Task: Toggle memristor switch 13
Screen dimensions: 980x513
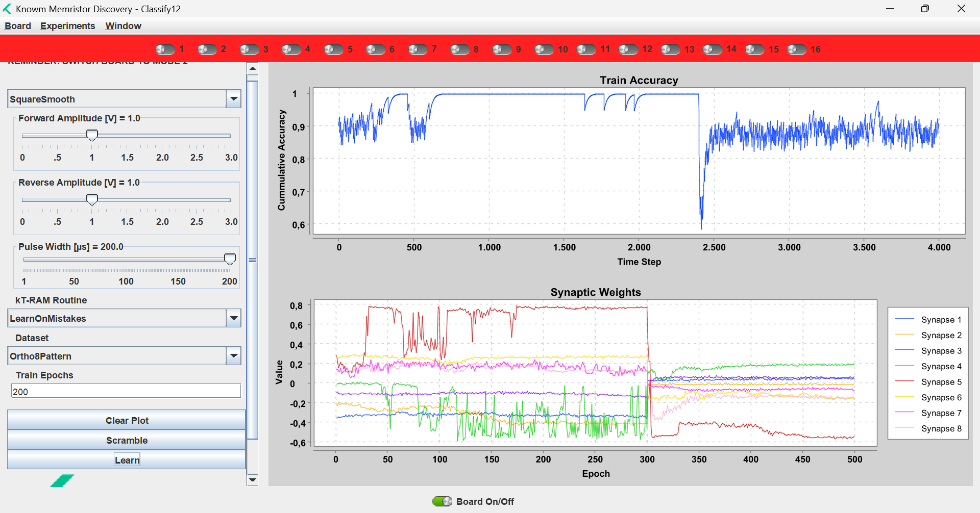Action: pyautogui.click(x=671, y=49)
